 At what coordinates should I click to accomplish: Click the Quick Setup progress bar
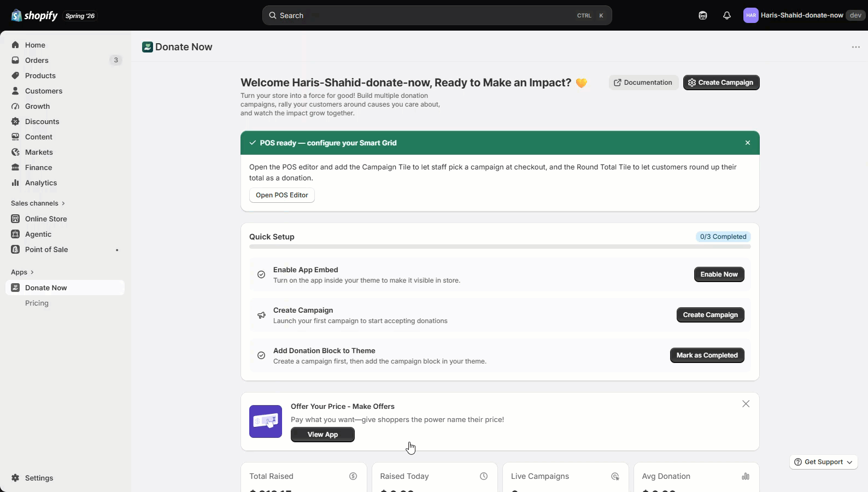tap(500, 247)
